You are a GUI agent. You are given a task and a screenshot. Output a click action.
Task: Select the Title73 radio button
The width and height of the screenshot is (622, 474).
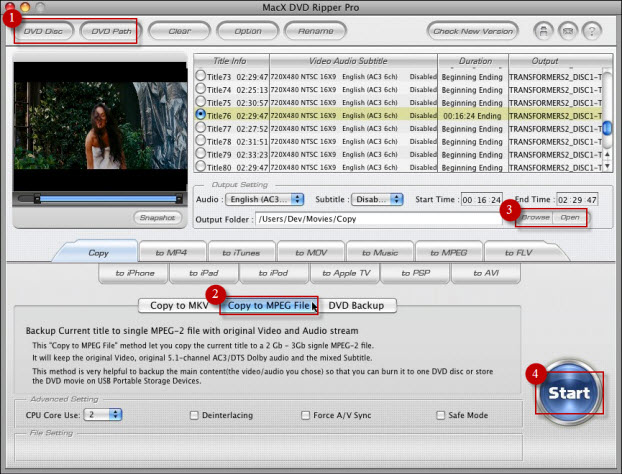tap(201, 75)
